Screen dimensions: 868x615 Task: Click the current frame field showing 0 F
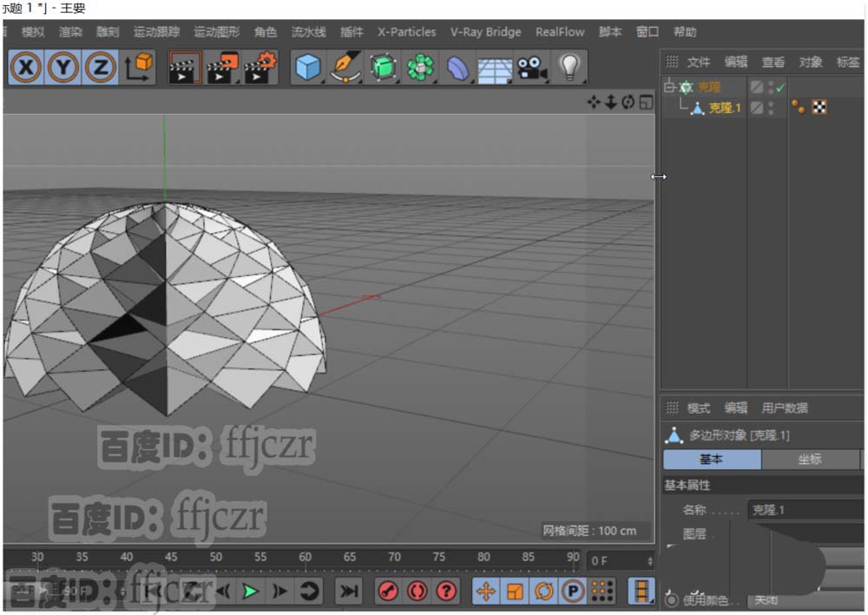click(615, 561)
